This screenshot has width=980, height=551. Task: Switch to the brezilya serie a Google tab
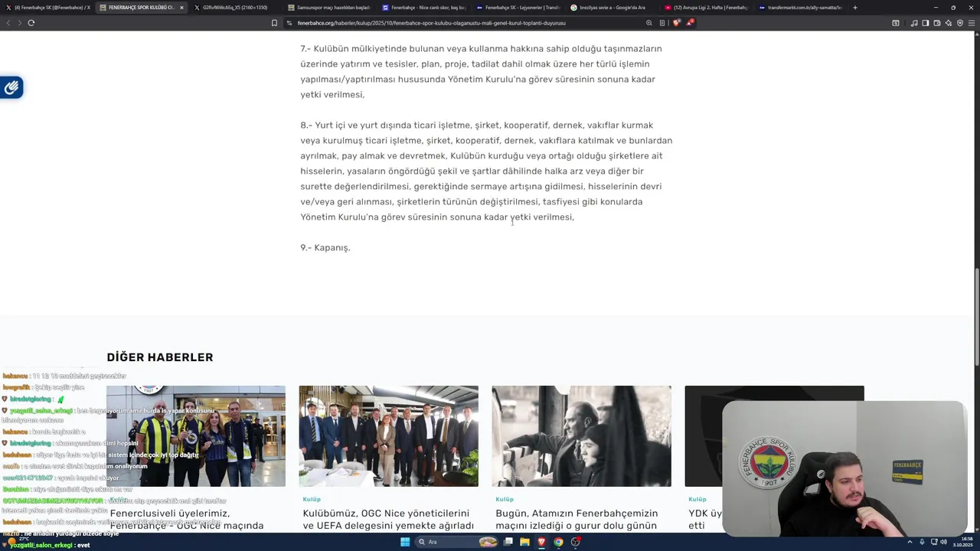pos(611,8)
